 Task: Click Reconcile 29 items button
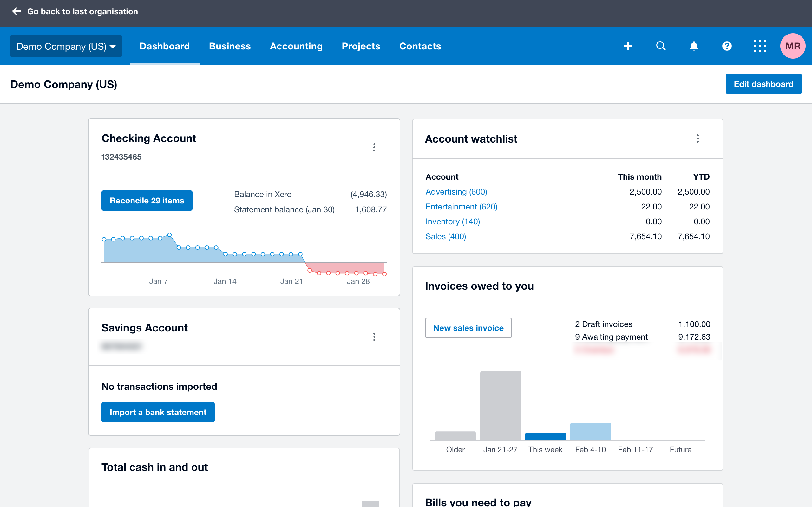coord(147,201)
